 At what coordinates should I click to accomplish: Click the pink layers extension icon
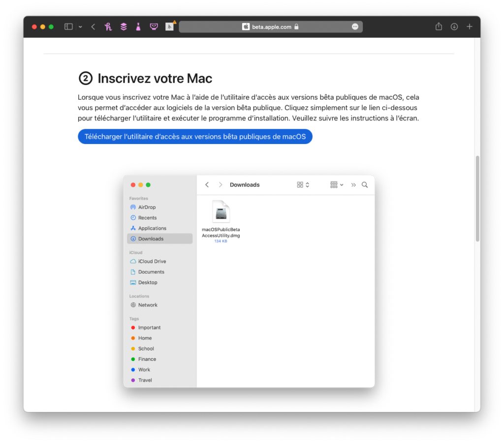123,27
